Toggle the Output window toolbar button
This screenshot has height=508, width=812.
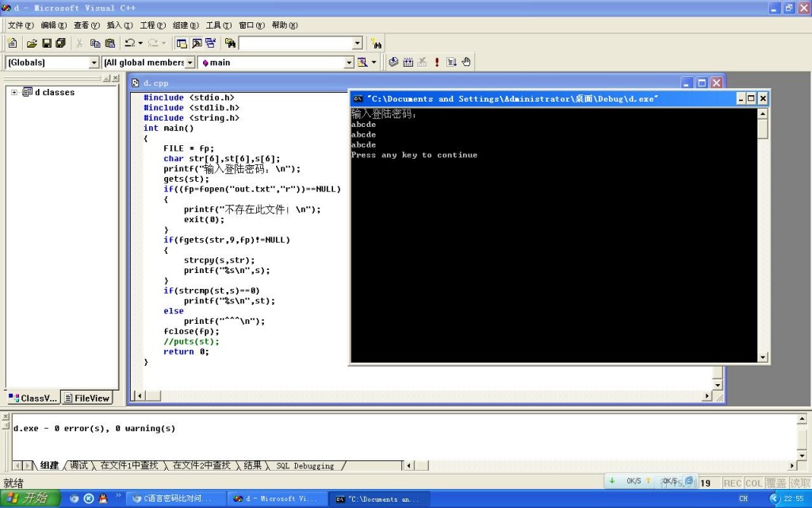coord(196,43)
